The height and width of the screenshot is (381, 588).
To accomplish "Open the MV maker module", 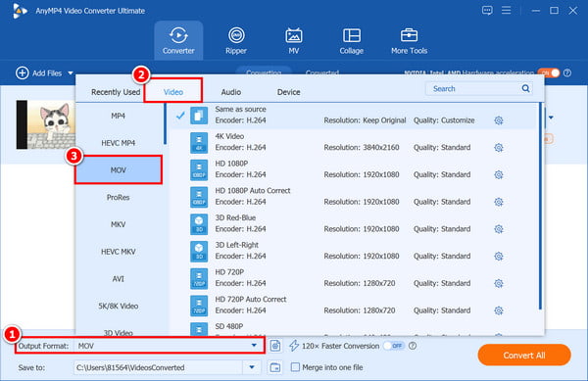I will click(294, 40).
